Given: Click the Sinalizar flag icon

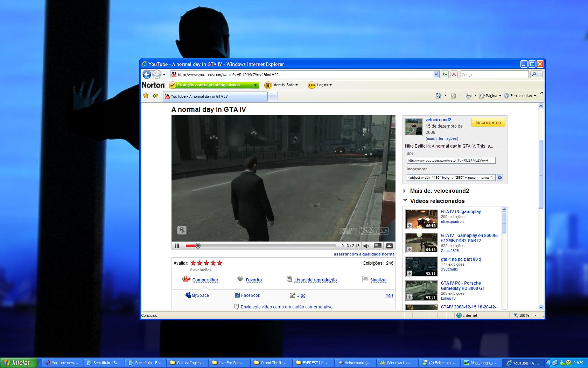Looking at the screenshot, I should click(365, 279).
